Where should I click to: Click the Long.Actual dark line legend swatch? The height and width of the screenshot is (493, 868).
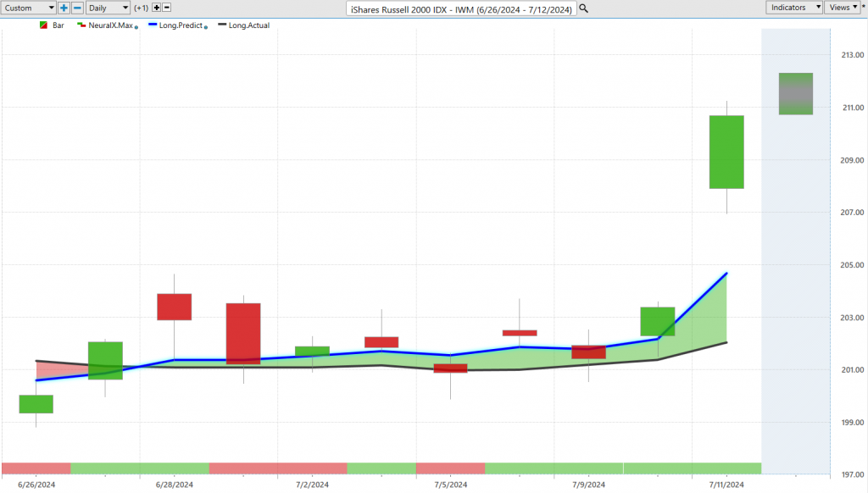tap(223, 25)
